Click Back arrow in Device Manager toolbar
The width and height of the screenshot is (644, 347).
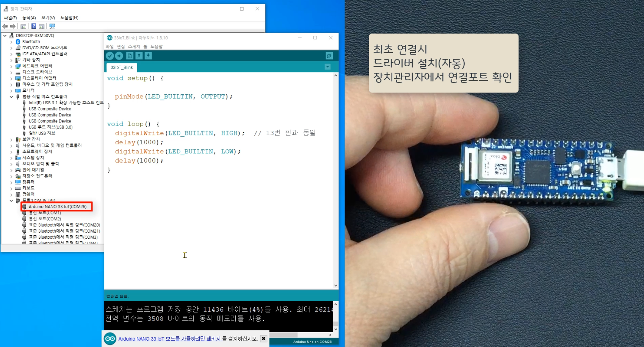coord(5,26)
